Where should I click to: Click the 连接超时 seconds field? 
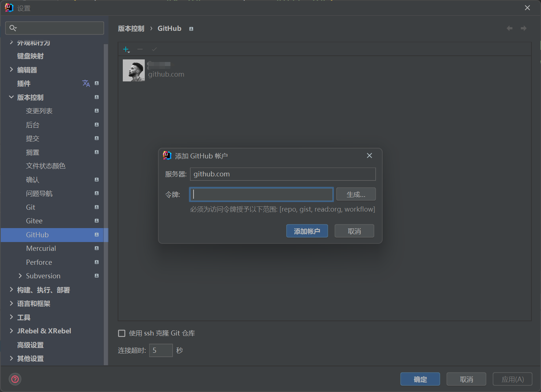161,350
